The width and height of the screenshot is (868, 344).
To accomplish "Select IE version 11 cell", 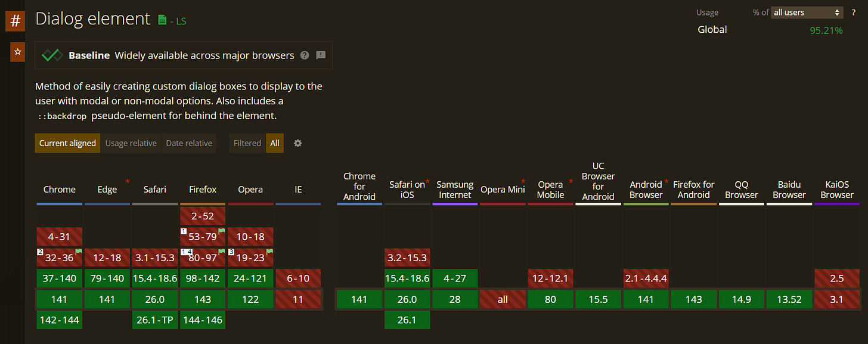I will click(x=298, y=299).
